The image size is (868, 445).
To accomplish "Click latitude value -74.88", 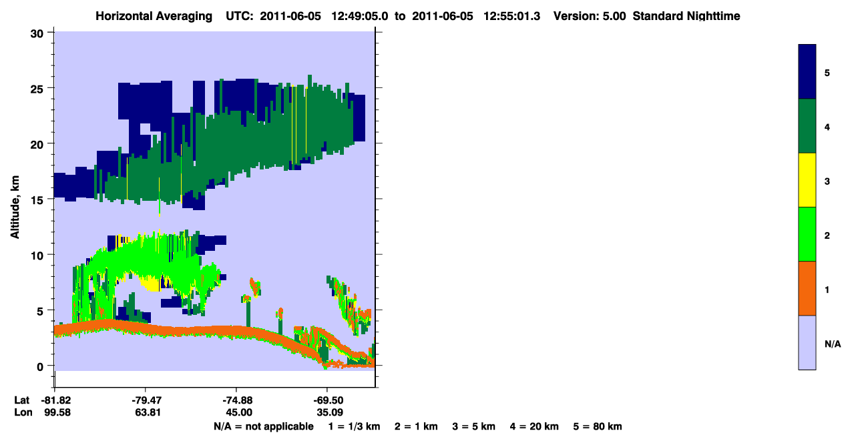I will (x=237, y=400).
